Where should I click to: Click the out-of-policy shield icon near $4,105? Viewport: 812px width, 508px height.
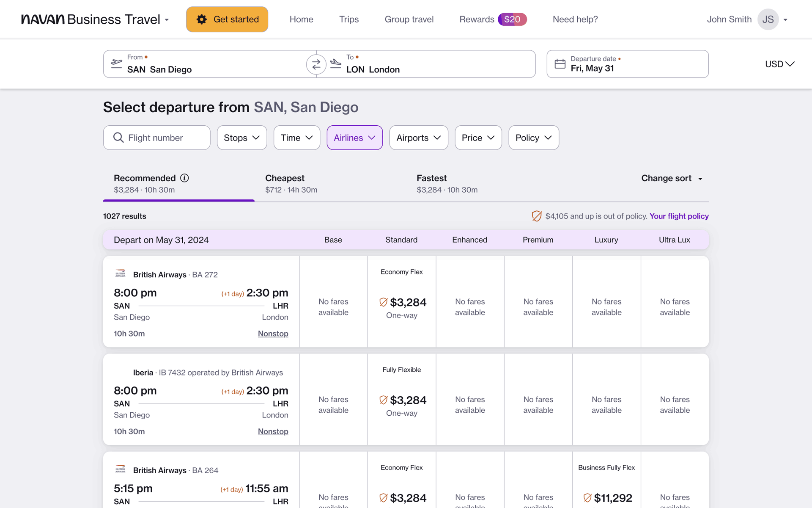pos(536,216)
